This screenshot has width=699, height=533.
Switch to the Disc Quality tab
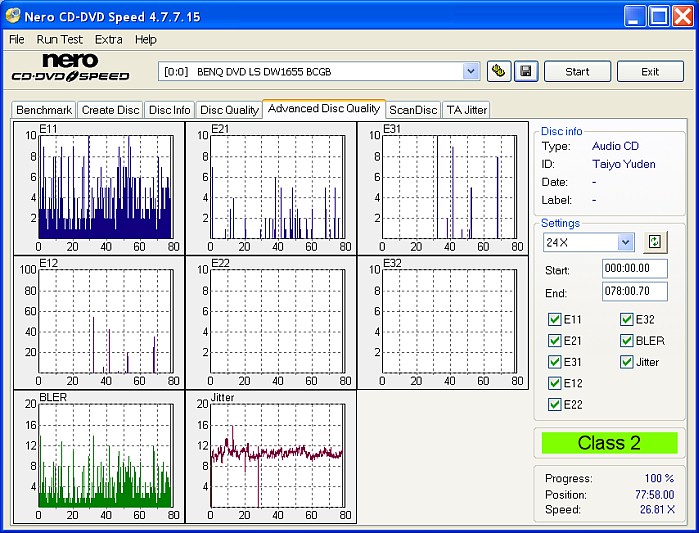[229, 110]
